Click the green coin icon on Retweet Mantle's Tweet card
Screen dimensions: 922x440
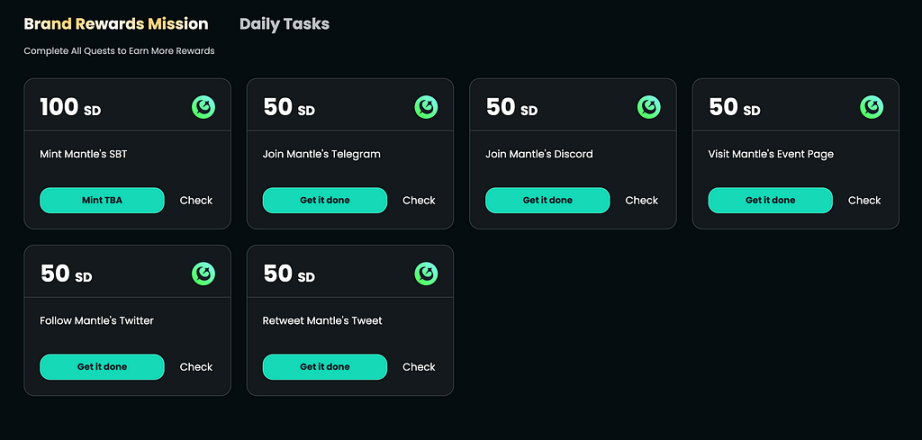(426, 273)
